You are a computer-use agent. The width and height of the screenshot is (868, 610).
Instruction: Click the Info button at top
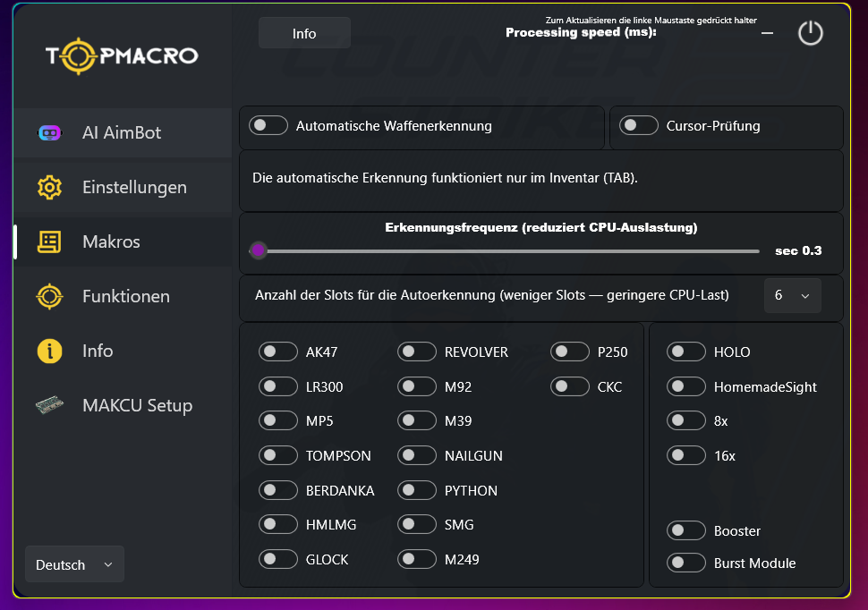[304, 33]
